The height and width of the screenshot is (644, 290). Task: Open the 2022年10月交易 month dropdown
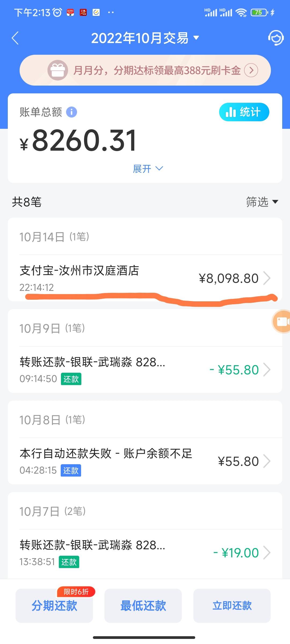[x=145, y=38]
